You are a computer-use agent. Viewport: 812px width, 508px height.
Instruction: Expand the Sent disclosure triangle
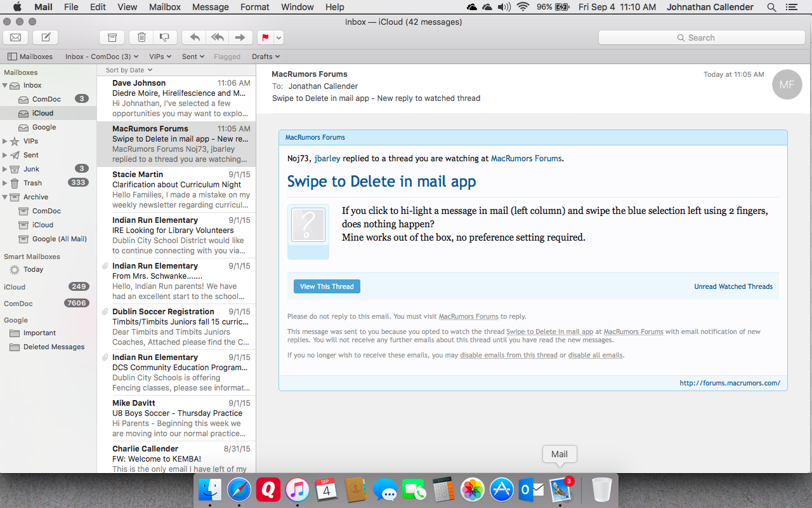click(x=5, y=155)
